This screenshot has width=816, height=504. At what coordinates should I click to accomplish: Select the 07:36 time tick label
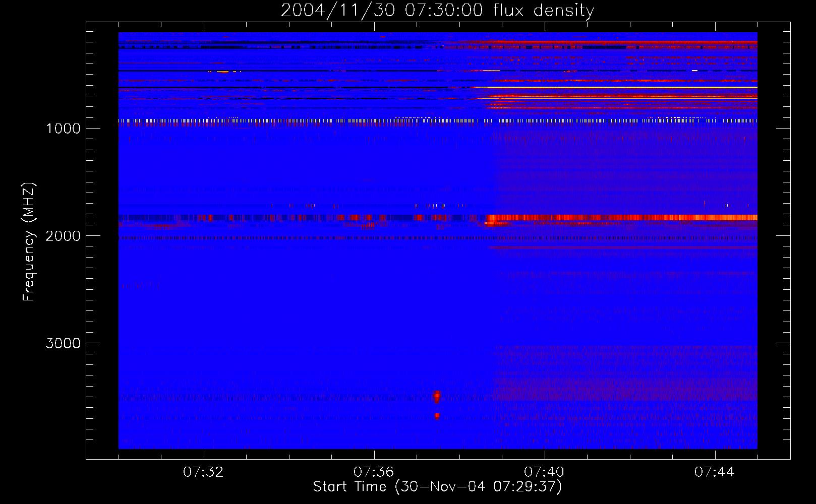tap(374, 472)
